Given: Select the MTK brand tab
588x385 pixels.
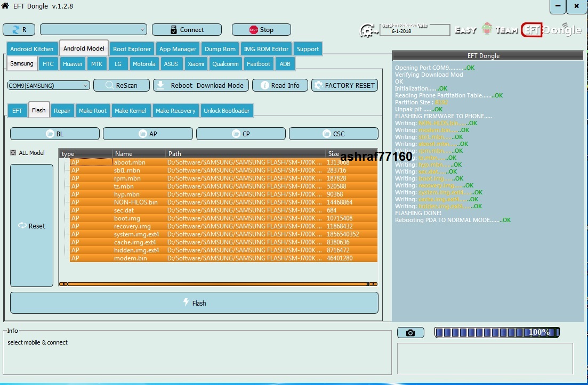Looking at the screenshot, I should [96, 64].
